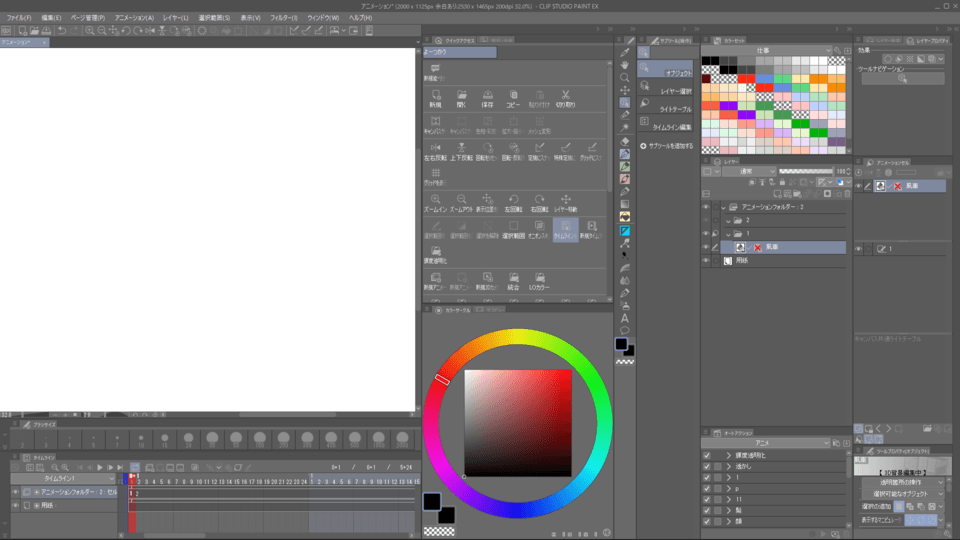Click the Undo arrow in top toolbar
Viewport: 960px width, 540px height.
coord(62,31)
